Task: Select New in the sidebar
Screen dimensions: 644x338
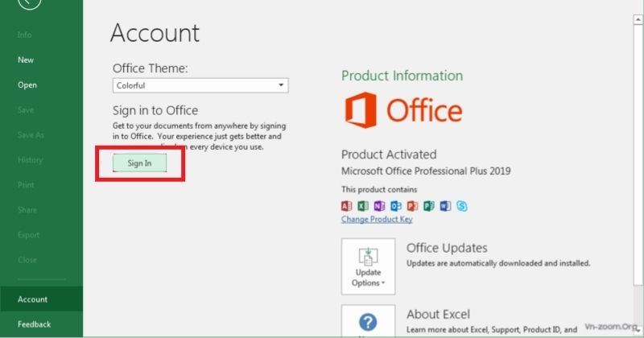Action: [26, 60]
